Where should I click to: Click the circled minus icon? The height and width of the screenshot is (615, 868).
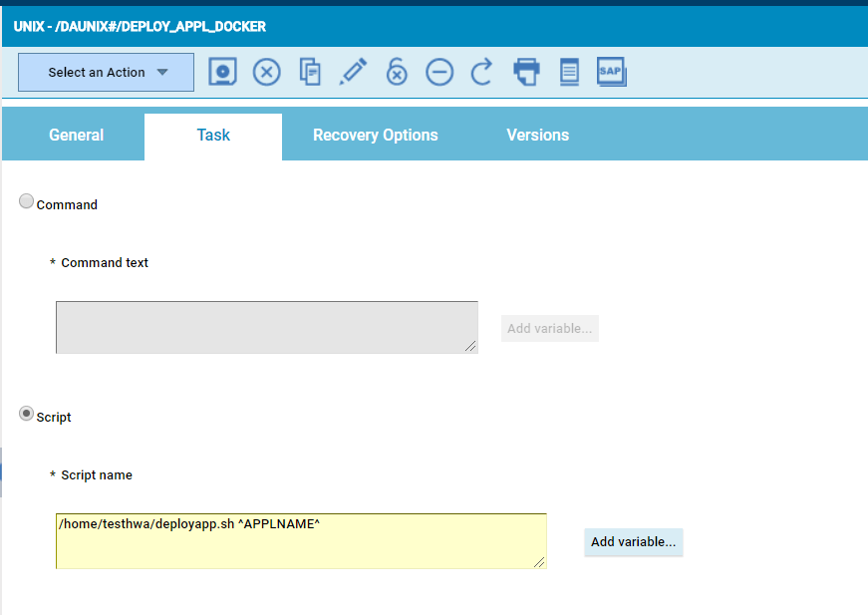point(439,72)
